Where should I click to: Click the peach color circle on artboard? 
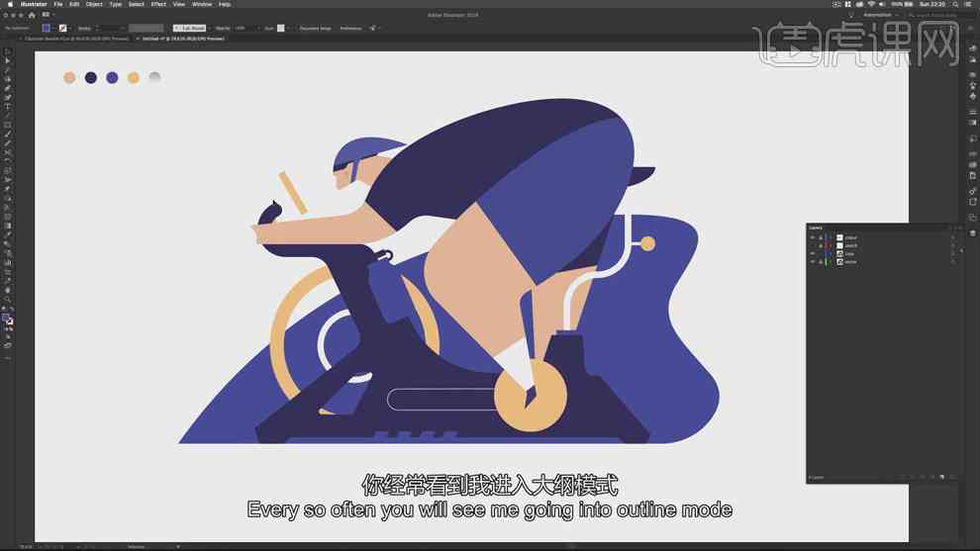point(69,77)
